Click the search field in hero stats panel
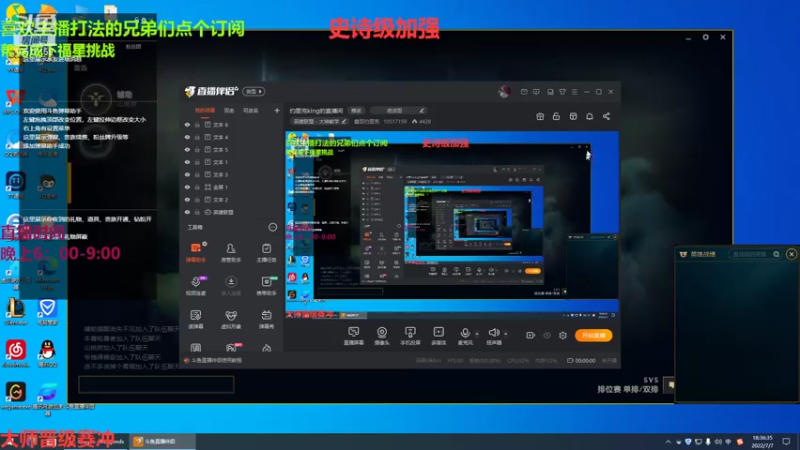800x450 pixels. point(755,254)
